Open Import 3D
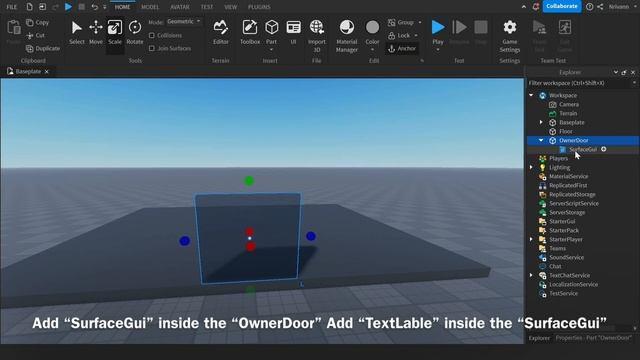 (316, 36)
